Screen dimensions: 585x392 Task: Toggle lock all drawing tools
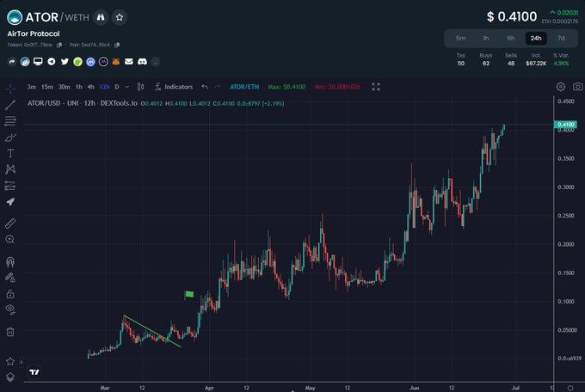coord(10,294)
